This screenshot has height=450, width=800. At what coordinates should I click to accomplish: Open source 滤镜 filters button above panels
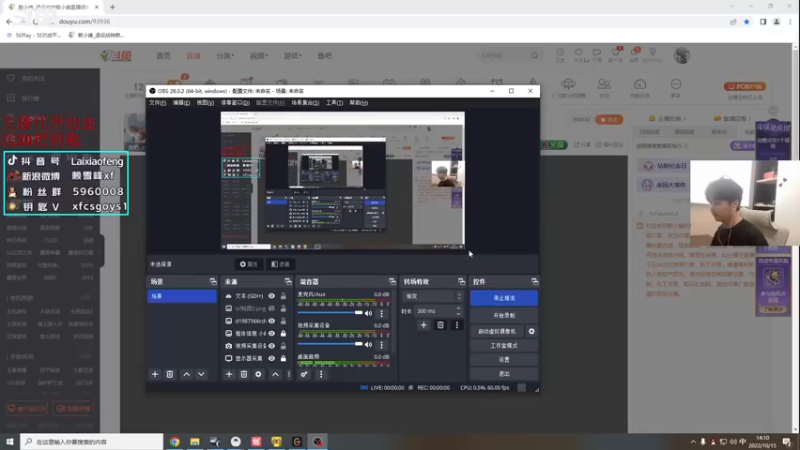280,264
